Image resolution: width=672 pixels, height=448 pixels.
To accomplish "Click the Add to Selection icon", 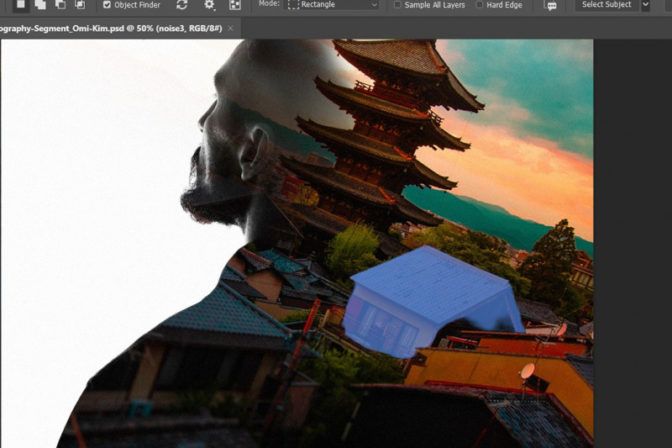I will [40, 5].
